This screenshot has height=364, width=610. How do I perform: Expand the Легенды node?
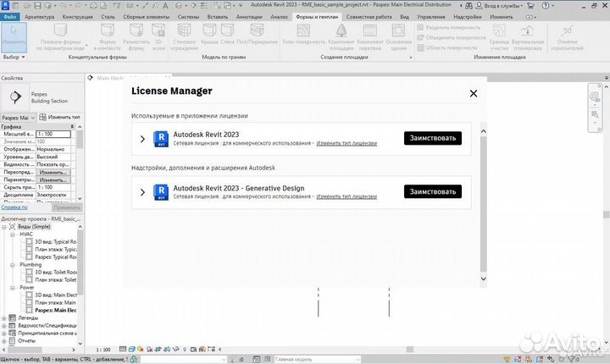tap(4, 318)
